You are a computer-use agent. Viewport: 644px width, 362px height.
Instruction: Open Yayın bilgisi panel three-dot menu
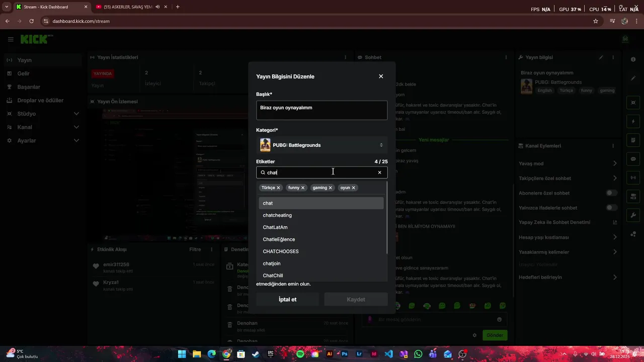613,57
